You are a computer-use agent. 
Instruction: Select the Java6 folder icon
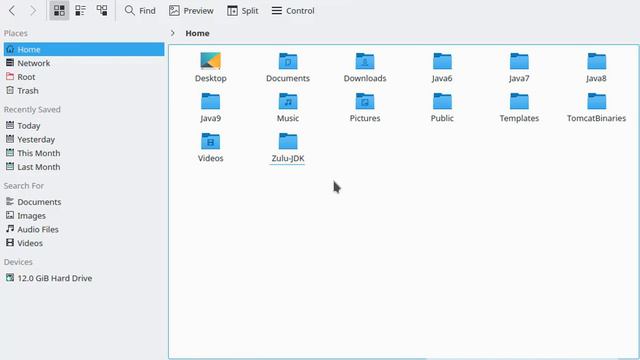pos(442,61)
